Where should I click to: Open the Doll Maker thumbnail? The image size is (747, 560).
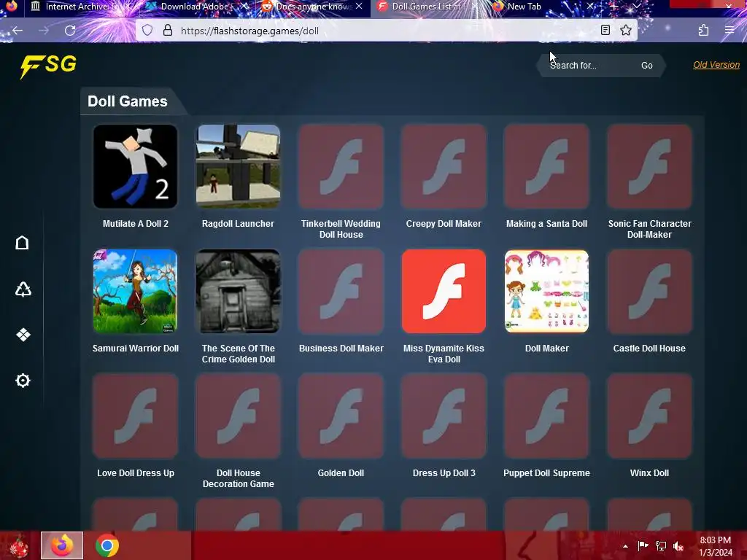(546, 291)
